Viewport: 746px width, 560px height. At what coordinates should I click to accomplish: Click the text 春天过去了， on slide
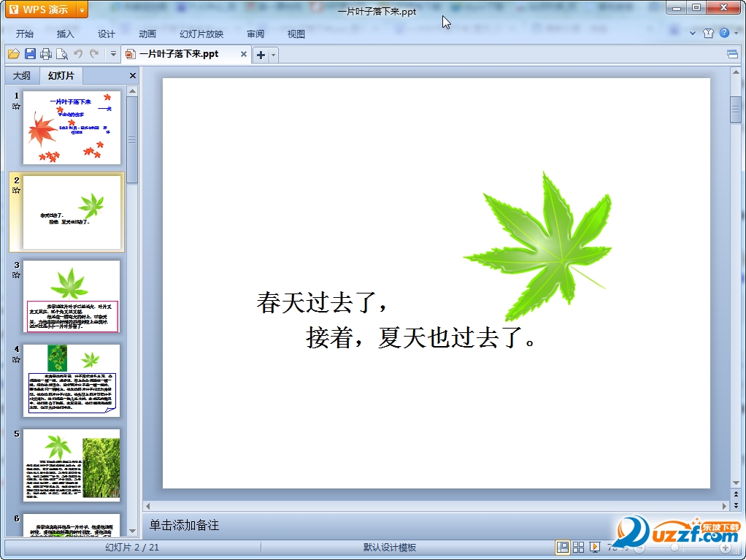tap(323, 302)
